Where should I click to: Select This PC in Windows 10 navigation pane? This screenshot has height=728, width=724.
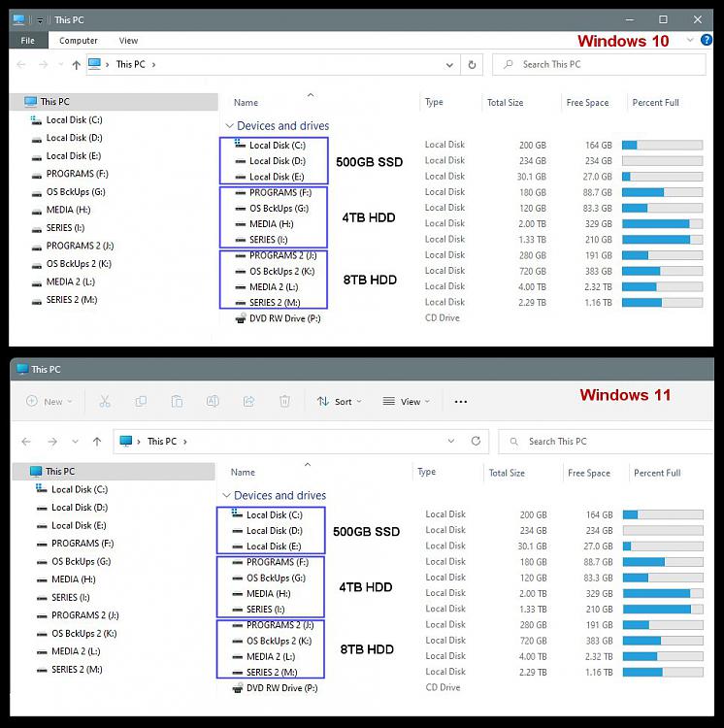[114, 102]
